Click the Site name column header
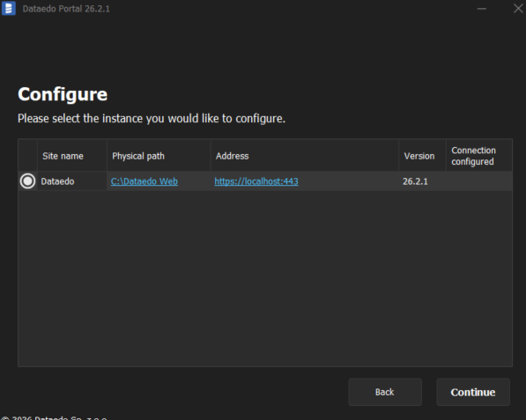 pyautogui.click(x=71, y=156)
